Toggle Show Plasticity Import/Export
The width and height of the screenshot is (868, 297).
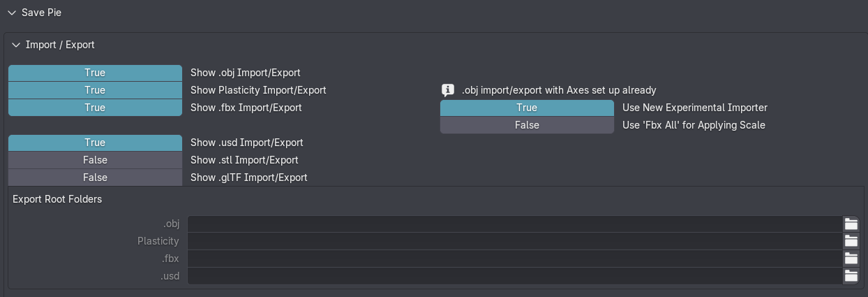pyautogui.click(x=95, y=90)
